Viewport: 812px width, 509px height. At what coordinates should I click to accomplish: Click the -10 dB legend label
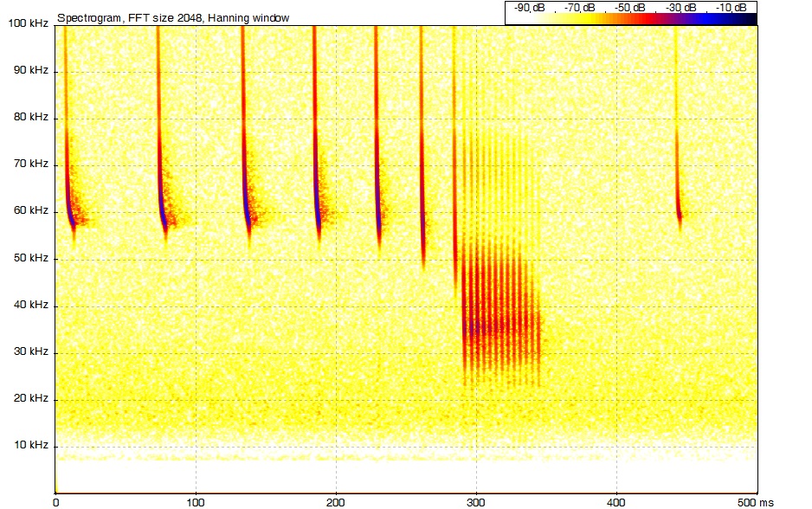tap(731, 8)
